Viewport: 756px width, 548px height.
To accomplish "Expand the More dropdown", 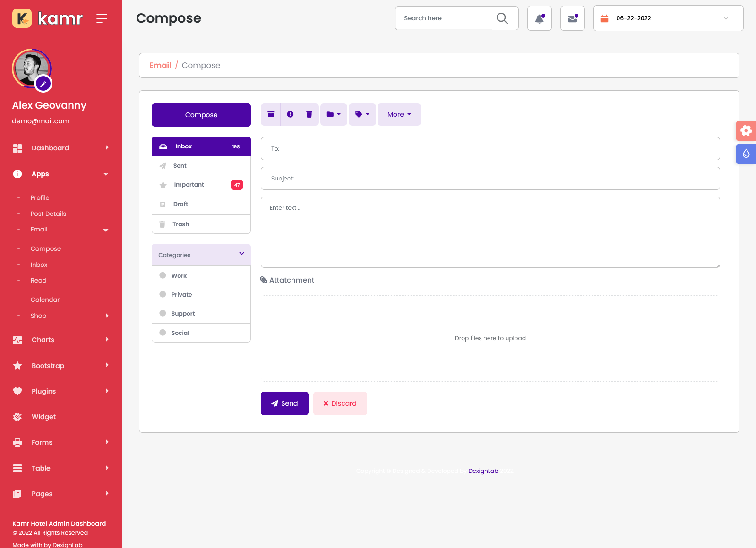I will click(x=399, y=114).
